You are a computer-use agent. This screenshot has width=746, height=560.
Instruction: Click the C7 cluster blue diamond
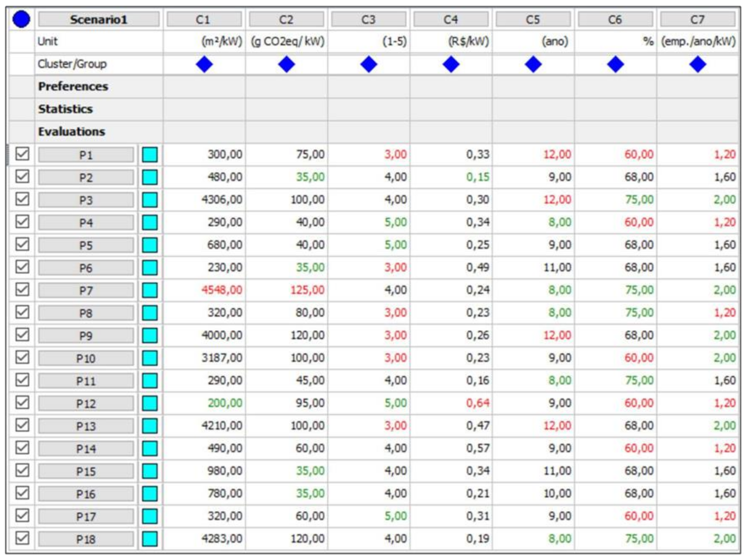[x=698, y=64]
